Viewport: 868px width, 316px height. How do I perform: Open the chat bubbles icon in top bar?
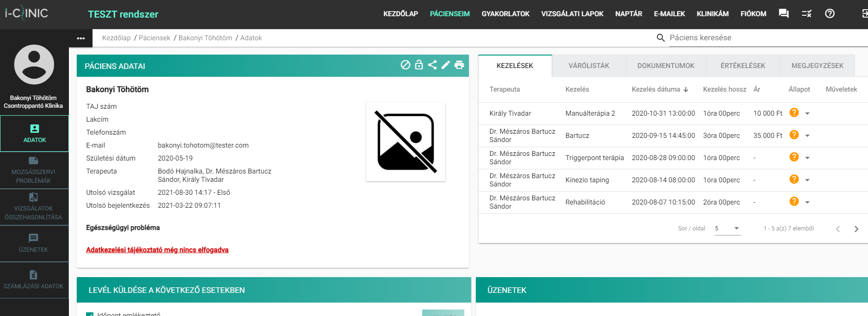783,14
